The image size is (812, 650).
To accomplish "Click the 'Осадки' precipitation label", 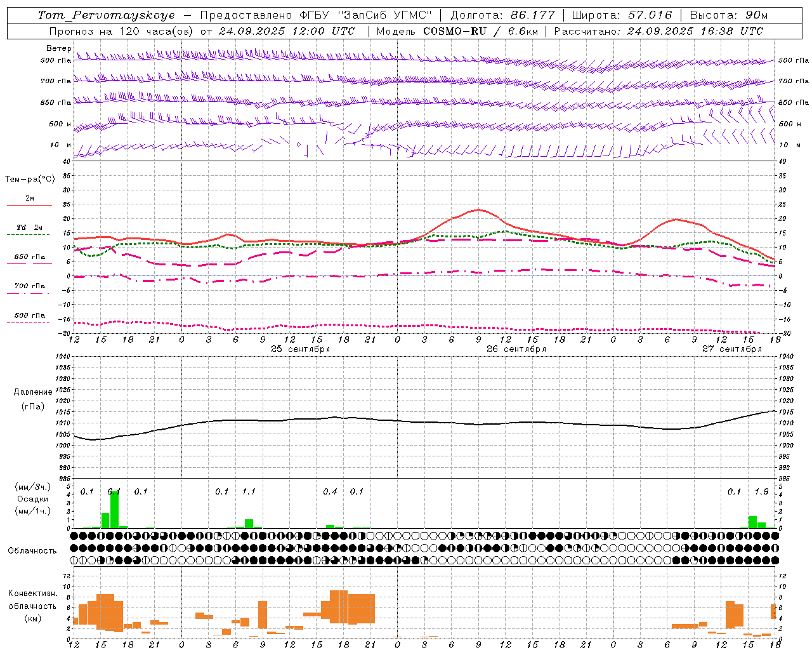I will pyautogui.click(x=32, y=499).
